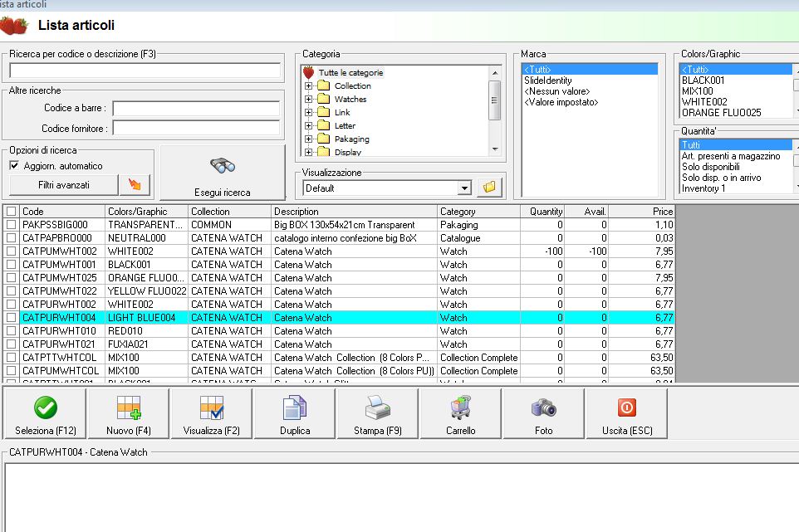Sort the table by the Code column header
The image size is (799, 532).
coord(62,212)
